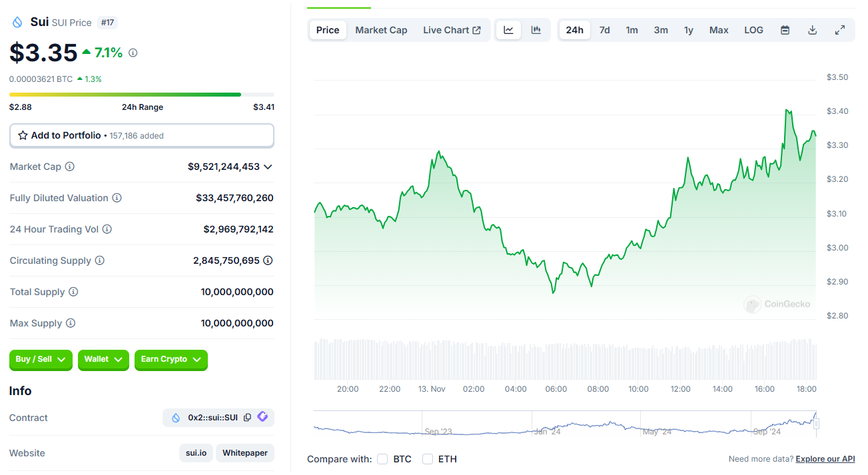
Task: Click the mini overview timeline chart
Action: pos(565,424)
